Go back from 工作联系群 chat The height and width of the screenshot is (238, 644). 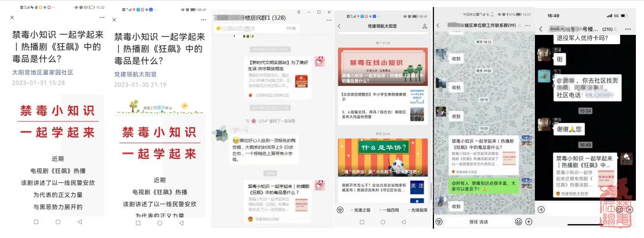[439, 26]
